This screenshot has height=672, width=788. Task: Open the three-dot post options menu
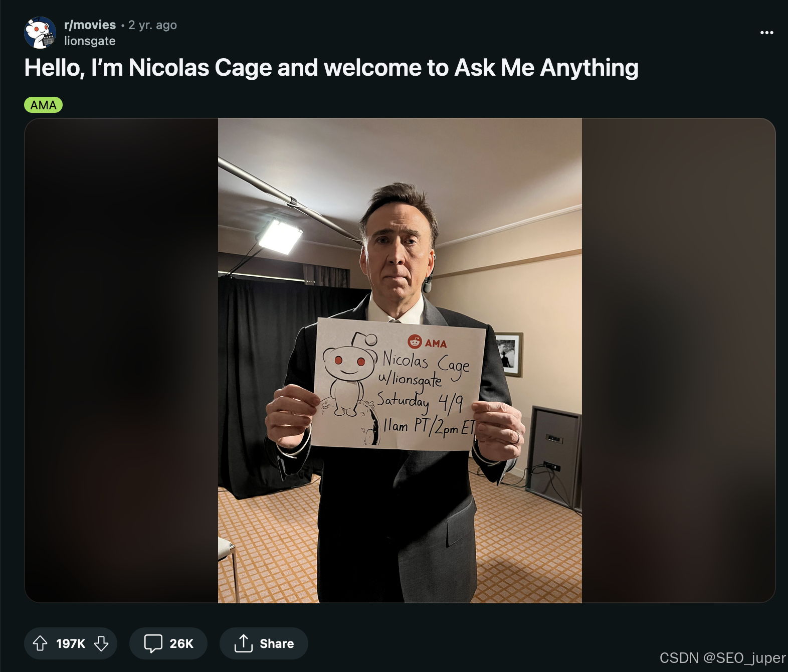pyautogui.click(x=766, y=33)
